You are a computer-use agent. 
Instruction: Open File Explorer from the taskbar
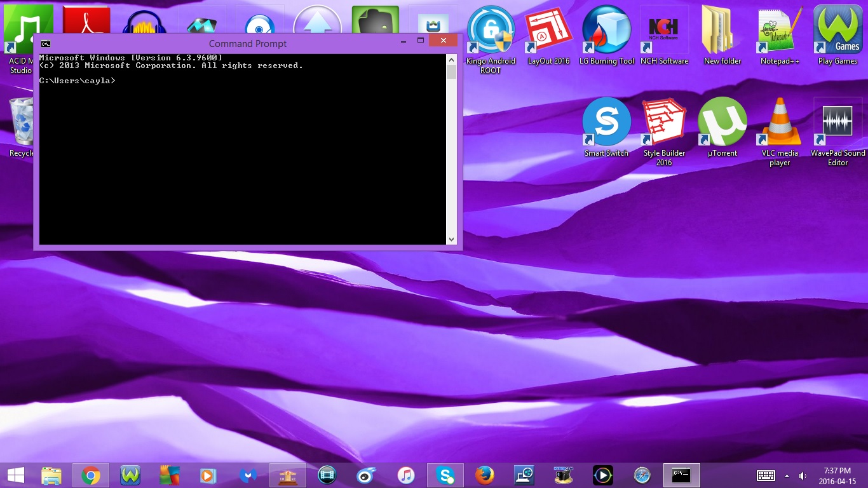tap(51, 475)
